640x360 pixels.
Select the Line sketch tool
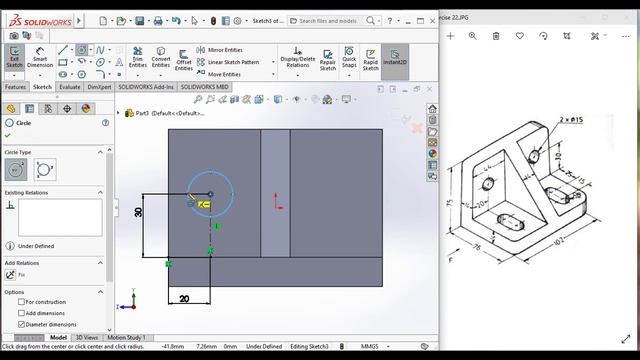pos(62,50)
